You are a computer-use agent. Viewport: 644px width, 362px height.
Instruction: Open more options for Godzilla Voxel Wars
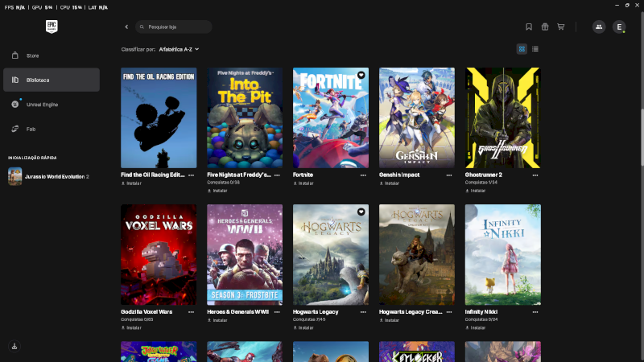tap(191, 312)
